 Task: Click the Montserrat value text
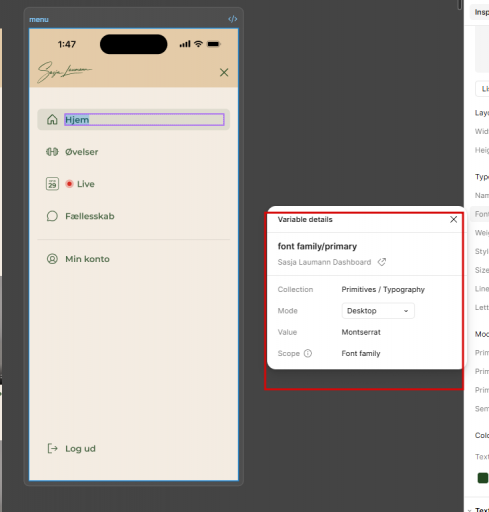tap(361, 332)
